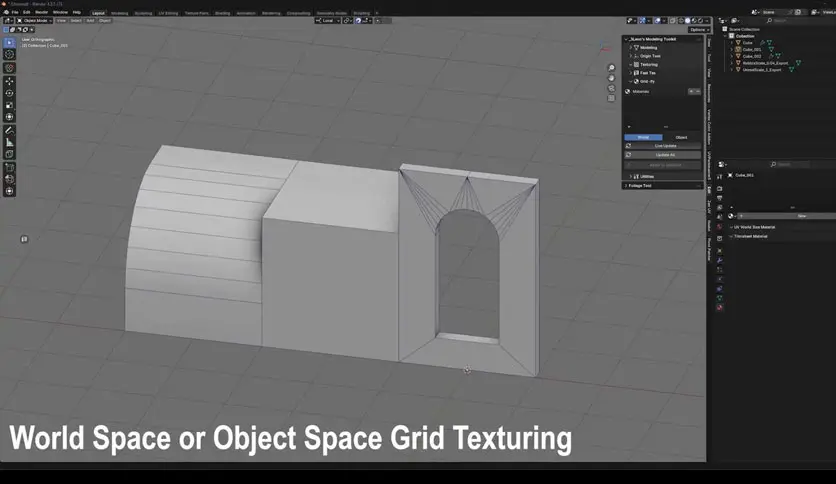Choose the Rotate tool

[x=10, y=93]
